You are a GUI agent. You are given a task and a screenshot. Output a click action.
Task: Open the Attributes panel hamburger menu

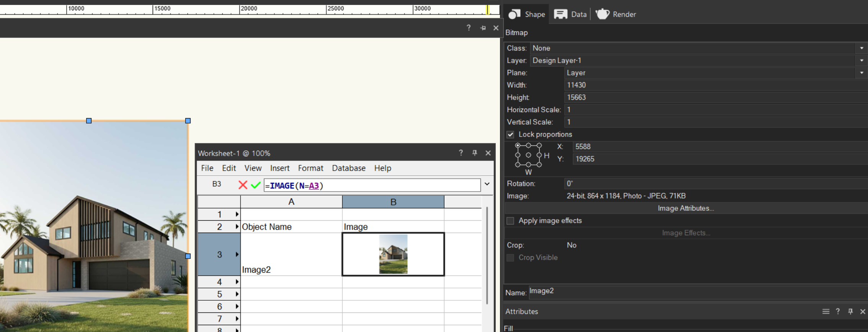click(x=826, y=311)
